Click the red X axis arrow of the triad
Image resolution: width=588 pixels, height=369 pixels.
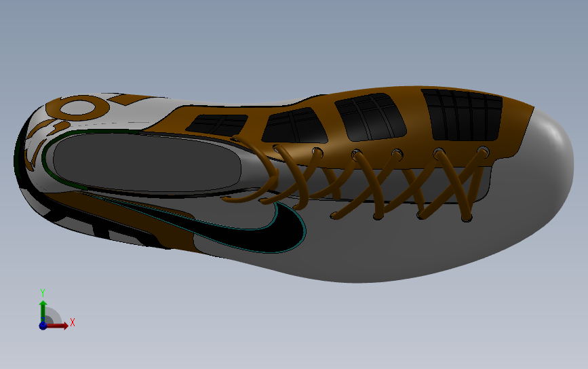[58, 326]
